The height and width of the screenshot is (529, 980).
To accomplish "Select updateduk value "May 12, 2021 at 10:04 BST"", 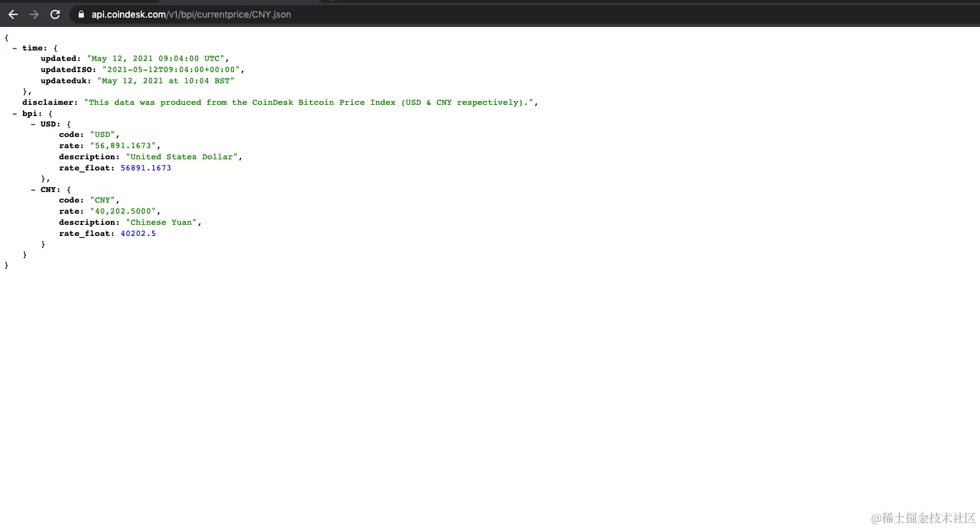I will pyautogui.click(x=165, y=81).
